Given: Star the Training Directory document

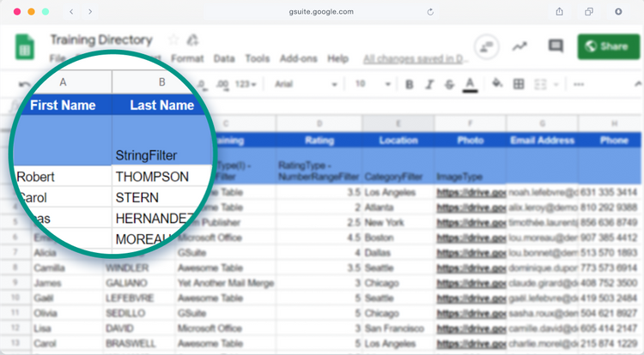Looking at the screenshot, I should tap(173, 39).
